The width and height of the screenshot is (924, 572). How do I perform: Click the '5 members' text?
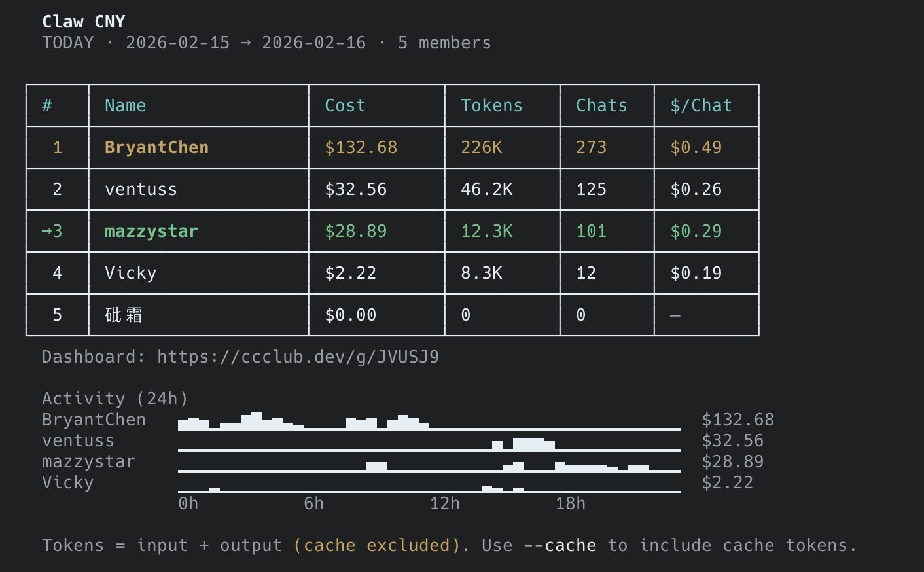[x=444, y=43]
